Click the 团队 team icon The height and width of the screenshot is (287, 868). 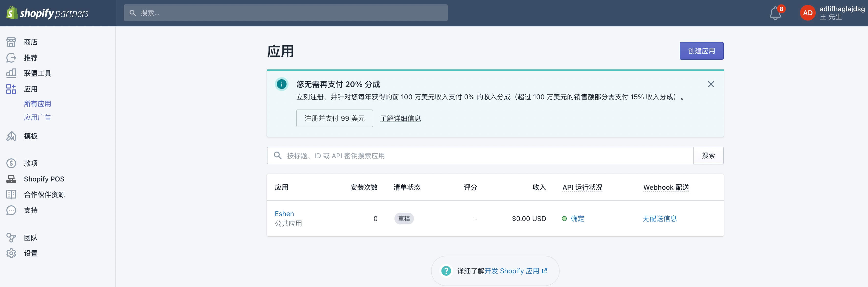tap(11, 237)
